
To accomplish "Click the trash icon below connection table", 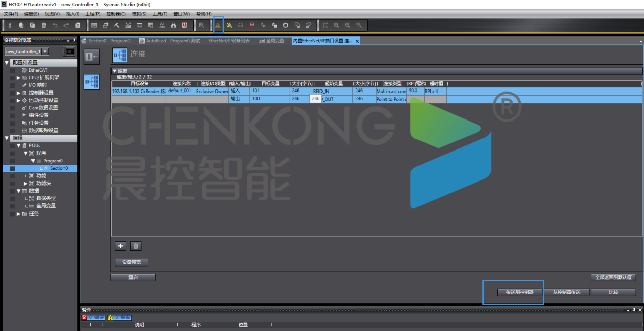I will tap(136, 246).
